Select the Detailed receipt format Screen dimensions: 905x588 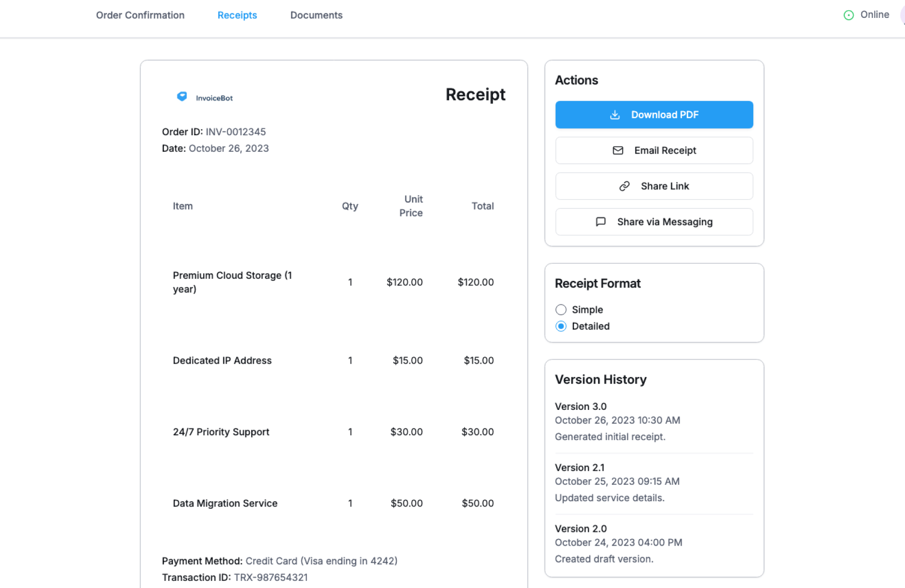[x=561, y=326]
